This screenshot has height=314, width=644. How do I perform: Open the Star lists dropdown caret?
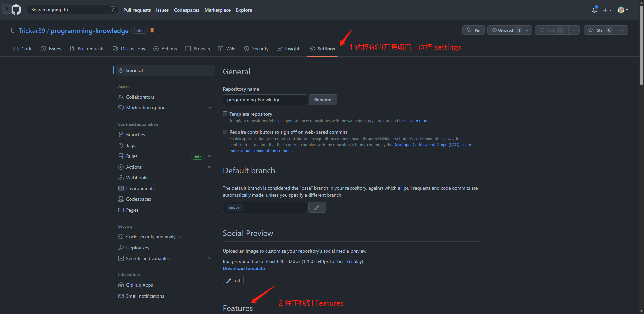click(x=623, y=30)
